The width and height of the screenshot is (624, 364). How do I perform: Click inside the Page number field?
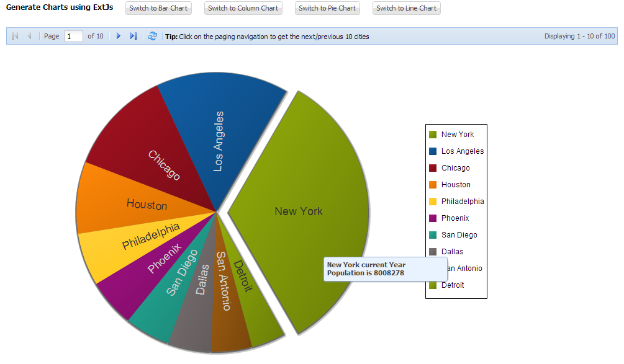click(x=73, y=36)
